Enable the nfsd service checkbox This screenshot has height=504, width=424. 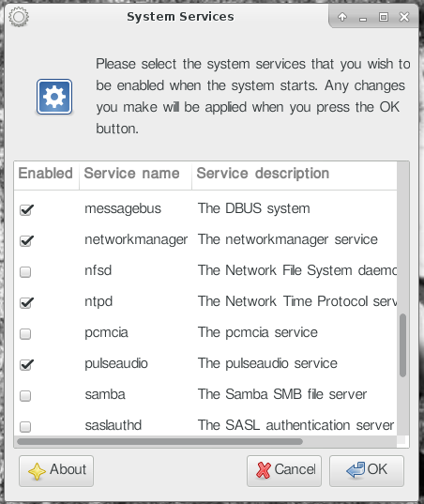(x=25, y=271)
